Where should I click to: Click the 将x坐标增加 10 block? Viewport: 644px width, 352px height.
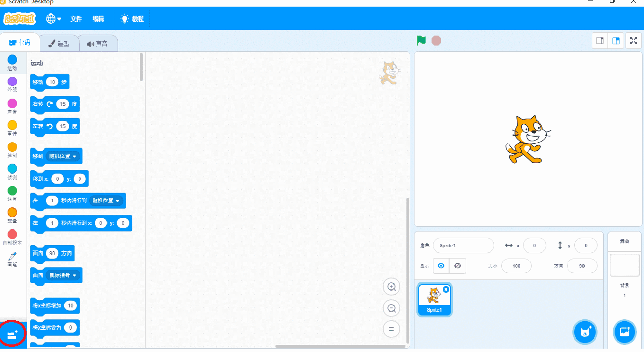click(x=55, y=306)
